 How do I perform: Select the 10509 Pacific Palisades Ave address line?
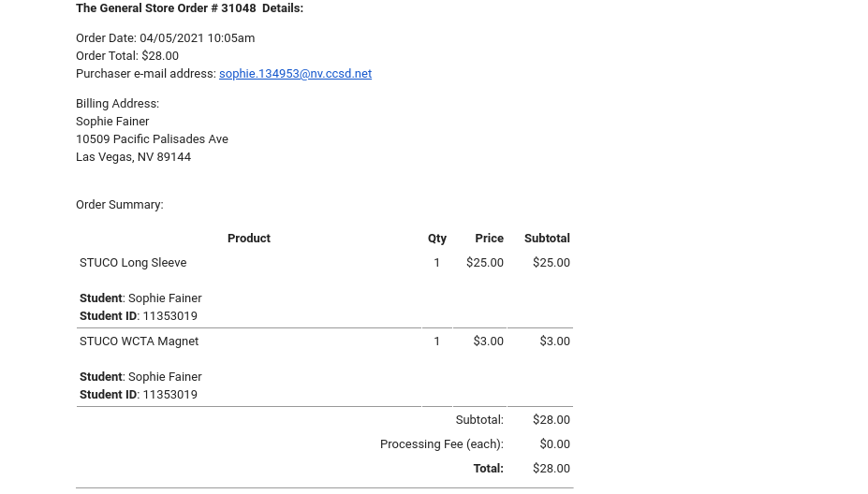point(152,139)
